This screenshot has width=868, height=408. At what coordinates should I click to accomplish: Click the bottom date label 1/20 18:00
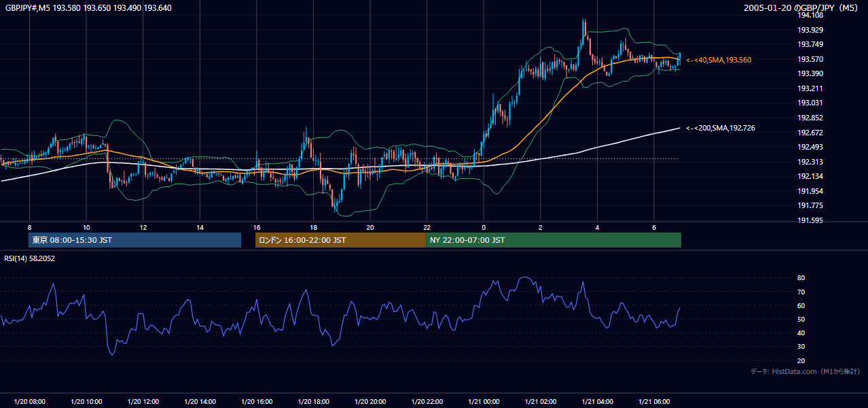pos(313,402)
